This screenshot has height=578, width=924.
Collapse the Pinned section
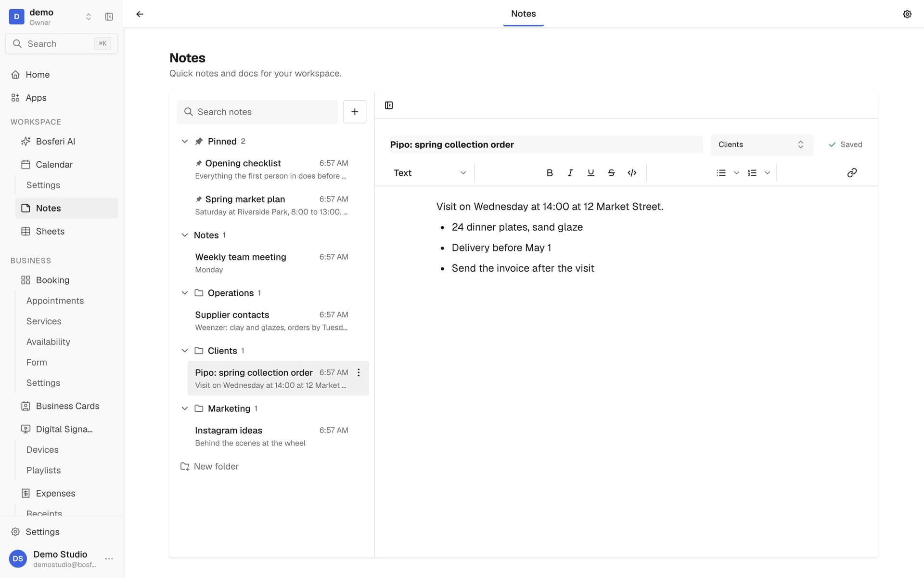[x=185, y=142]
